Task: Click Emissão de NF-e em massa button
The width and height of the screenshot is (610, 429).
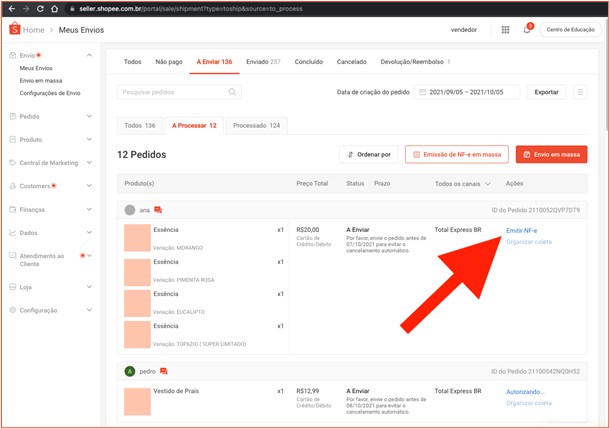Action: click(457, 154)
